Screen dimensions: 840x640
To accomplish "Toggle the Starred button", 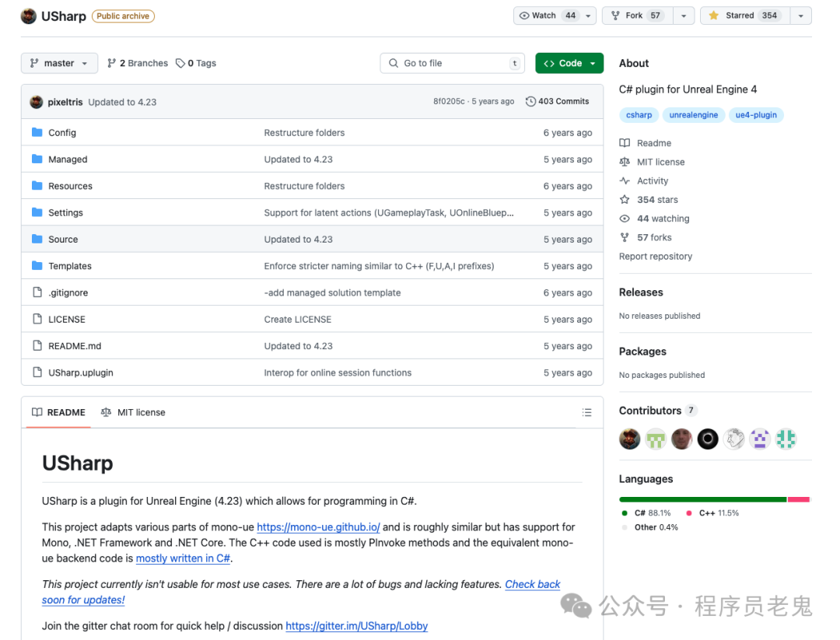I will [745, 16].
